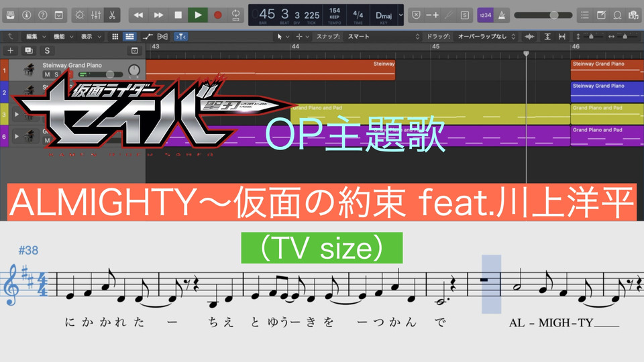Click bar 44 on the ruler
The width and height of the screenshot is (644, 362).
(x=295, y=46)
